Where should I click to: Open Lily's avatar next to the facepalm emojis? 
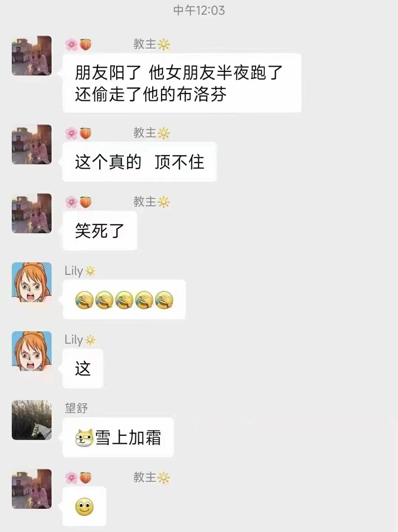pyautogui.click(x=32, y=282)
